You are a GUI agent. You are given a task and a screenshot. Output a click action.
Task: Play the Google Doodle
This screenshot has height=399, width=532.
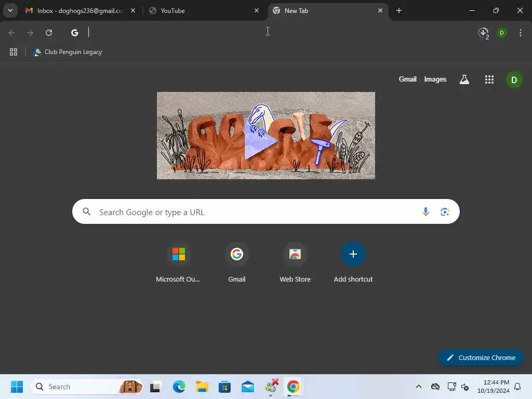[x=266, y=136]
